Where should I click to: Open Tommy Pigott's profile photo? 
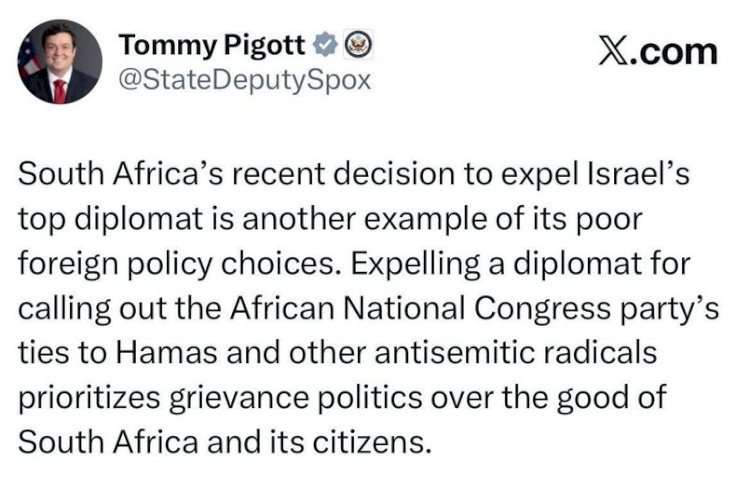click(x=60, y=61)
